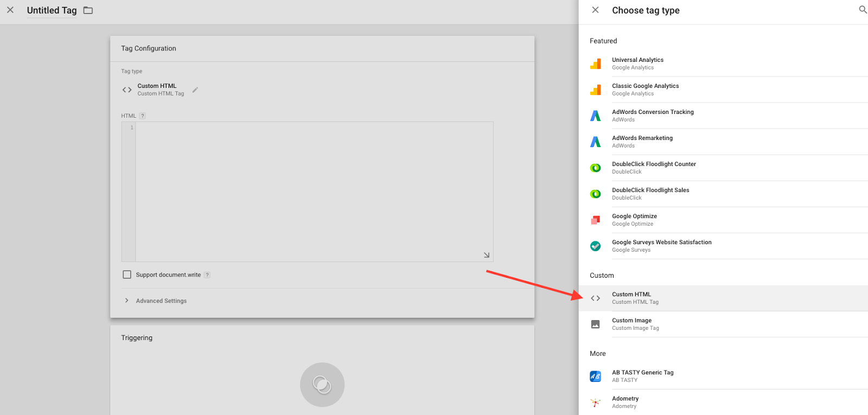Viewport: 868px width, 415px height.
Task: Click the Triggering section heading
Action: coord(137,337)
